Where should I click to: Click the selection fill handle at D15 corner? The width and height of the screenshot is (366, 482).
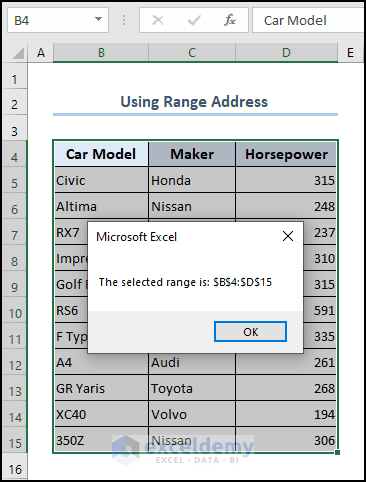338,452
